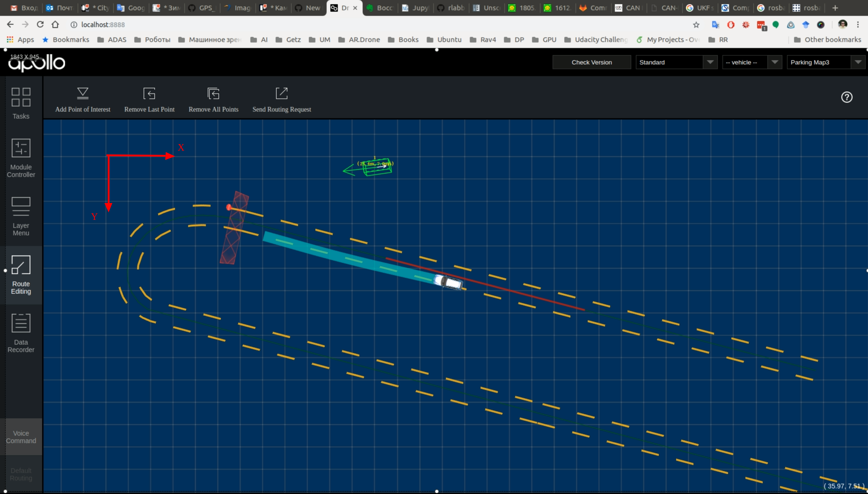This screenshot has height=494, width=868.
Task: Open Udacity Challenge bookmarks folder
Action: [596, 40]
